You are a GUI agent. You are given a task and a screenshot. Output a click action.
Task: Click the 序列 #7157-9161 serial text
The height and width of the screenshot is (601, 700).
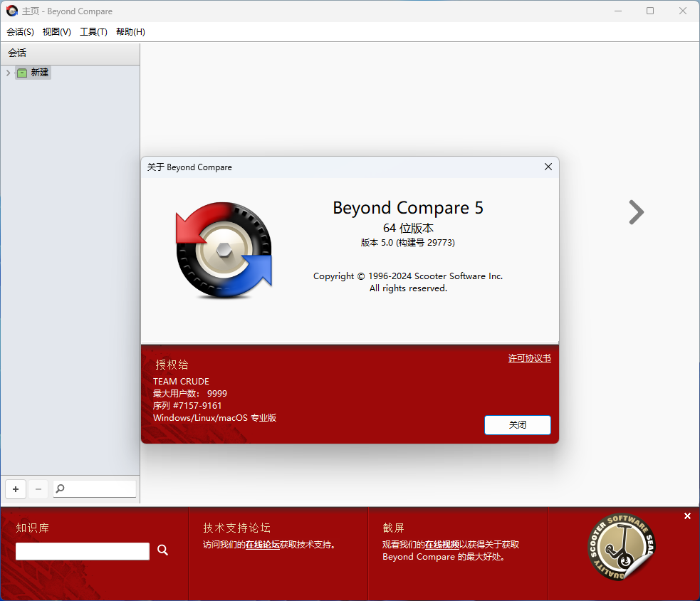point(187,405)
